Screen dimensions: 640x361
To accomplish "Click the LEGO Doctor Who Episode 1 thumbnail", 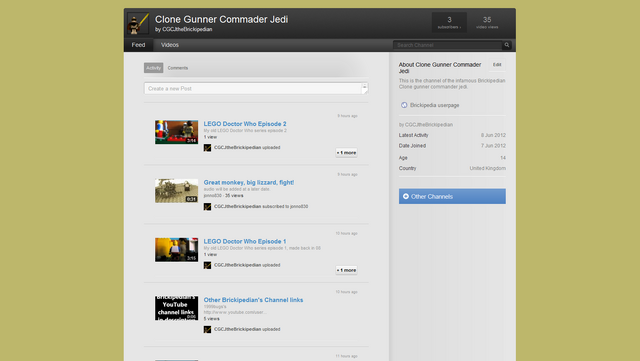I will point(176,250).
